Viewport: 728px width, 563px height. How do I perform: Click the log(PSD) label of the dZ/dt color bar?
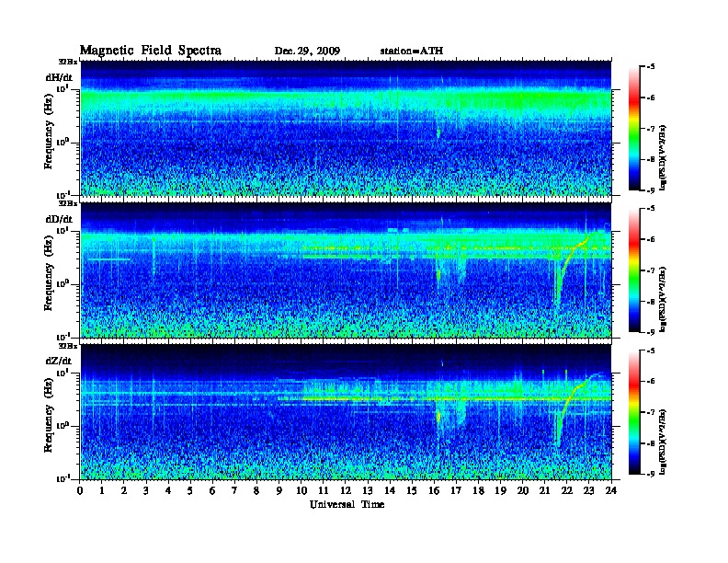click(x=664, y=442)
